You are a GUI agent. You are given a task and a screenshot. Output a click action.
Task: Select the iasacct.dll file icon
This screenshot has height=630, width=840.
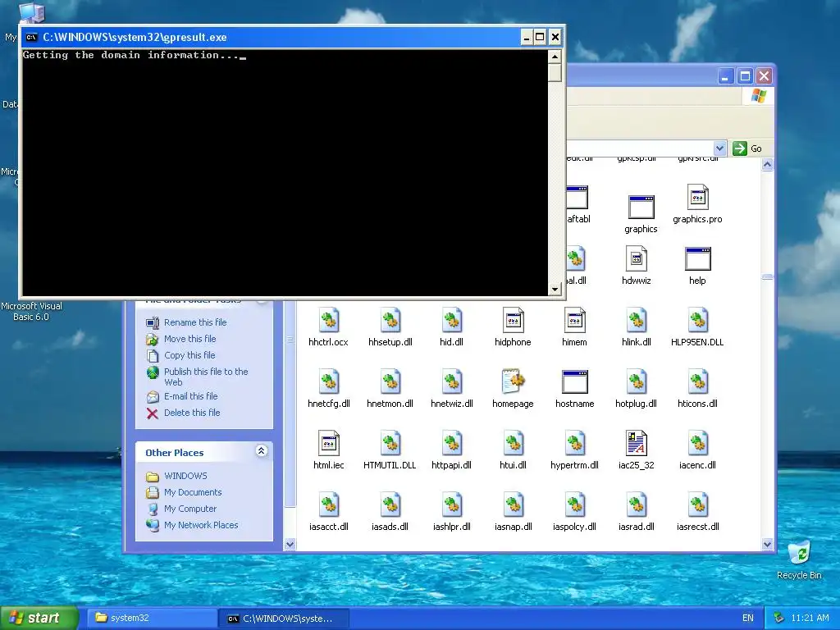[328, 505]
